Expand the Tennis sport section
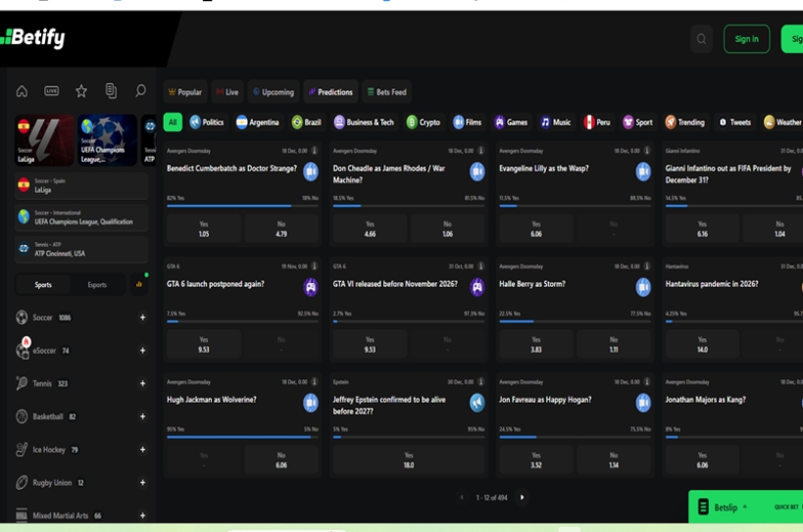803x532 pixels. [x=142, y=384]
